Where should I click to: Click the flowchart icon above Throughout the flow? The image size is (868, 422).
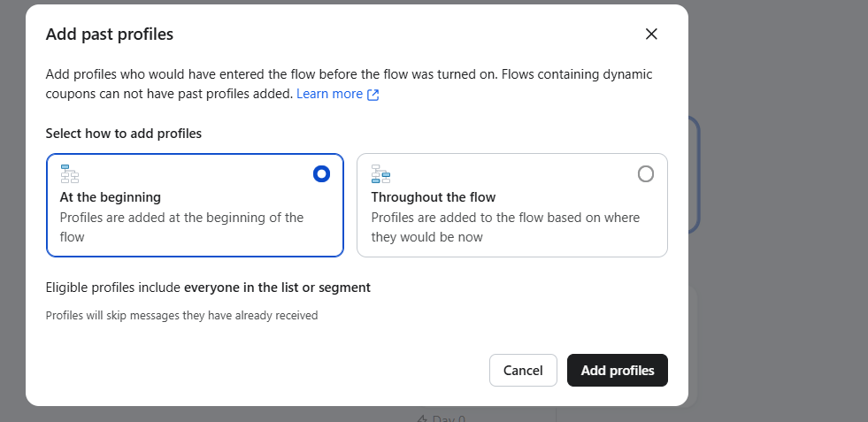(381, 173)
